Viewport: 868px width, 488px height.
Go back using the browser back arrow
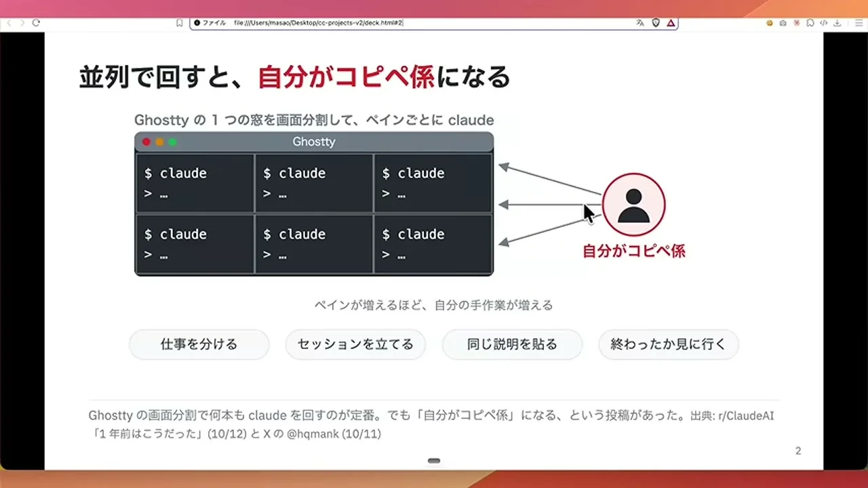[x=9, y=23]
